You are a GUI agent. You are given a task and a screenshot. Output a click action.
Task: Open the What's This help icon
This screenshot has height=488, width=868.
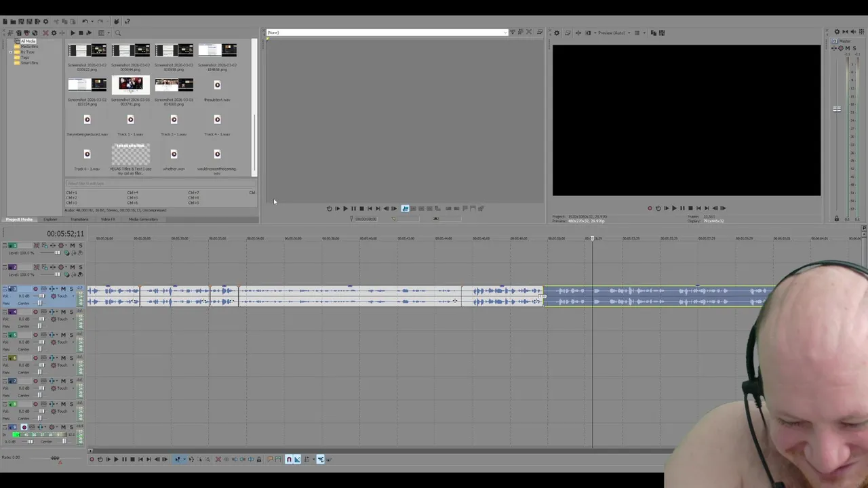pyautogui.click(x=127, y=21)
